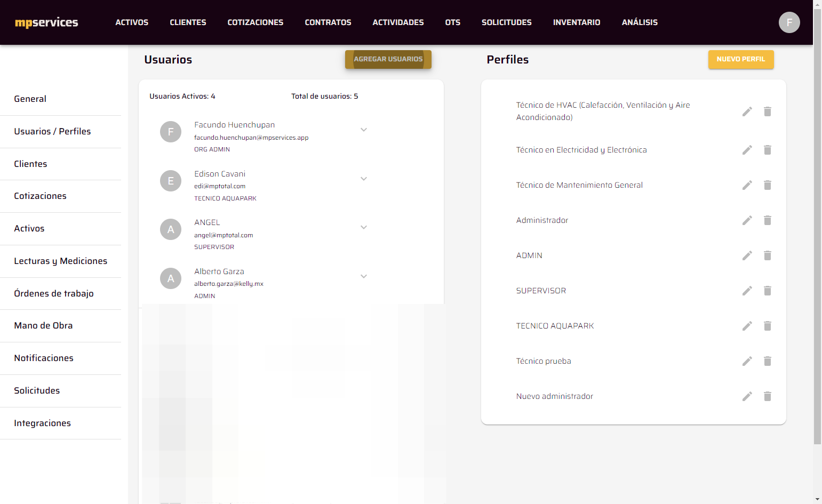Open the ACTIVOS top menu
This screenshot has height=504, width=822.
(x=132, y=22)
